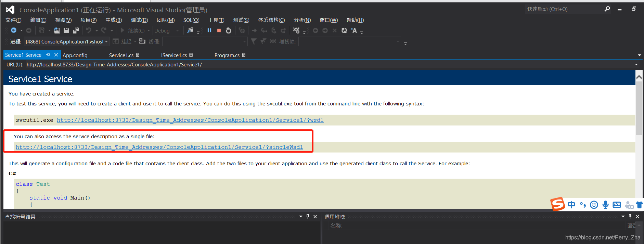Open the ?singleWsdl service link

pos(159,147)
